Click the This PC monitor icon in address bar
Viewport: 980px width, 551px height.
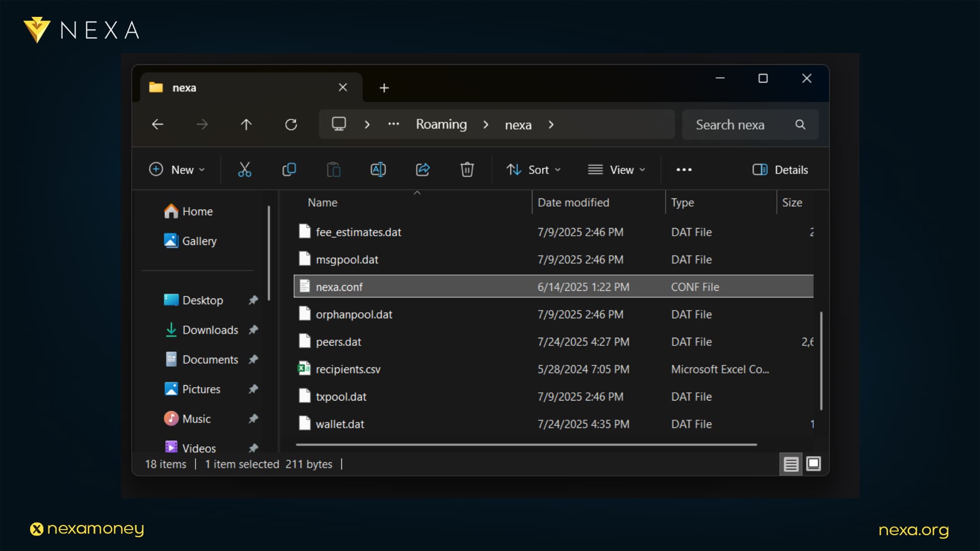click(x=339, y=124)
